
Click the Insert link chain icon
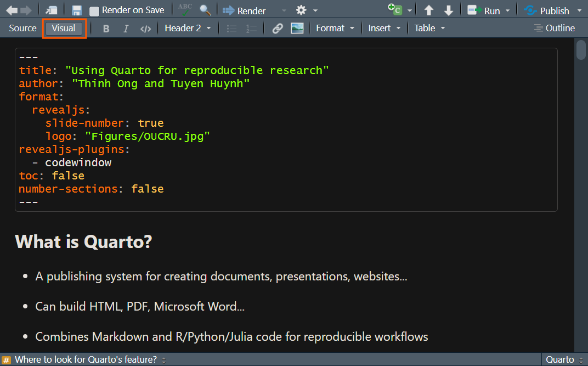point(278,29)
